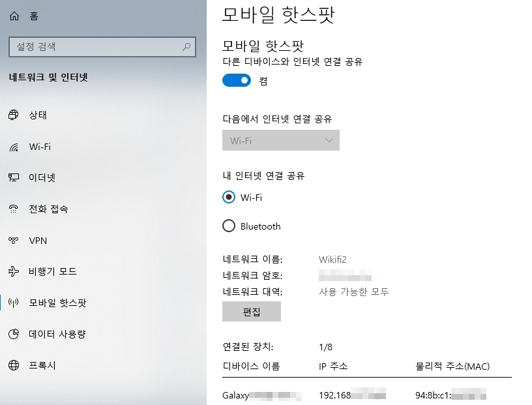Screen dimensions: 532x405
Task: Select the Bluetooth radio button
Action: click(x=229, y=226)
